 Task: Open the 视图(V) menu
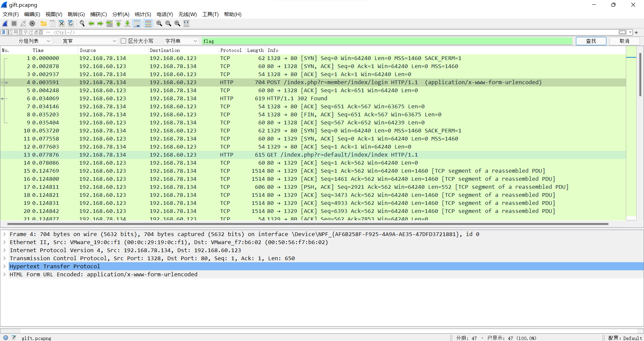click(x=54, y=14)
